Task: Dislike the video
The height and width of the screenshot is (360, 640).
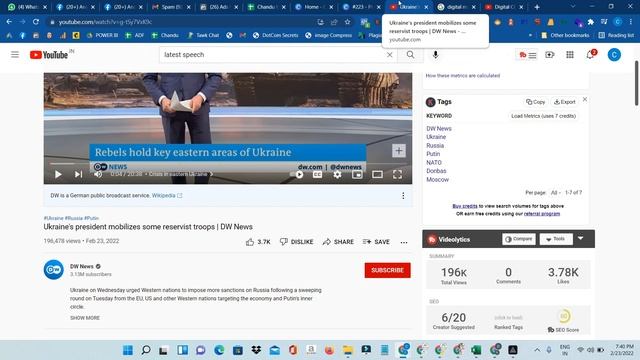Action: click(x=297, y=242)
